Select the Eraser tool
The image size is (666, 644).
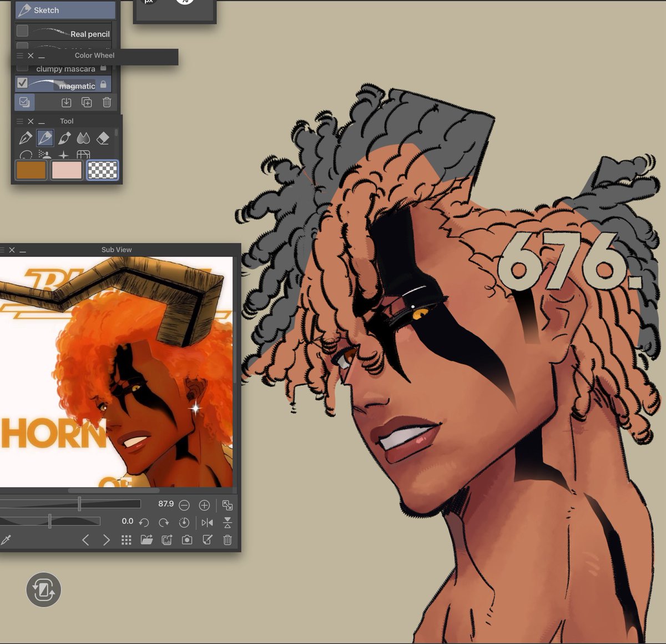click(x=103, y=138)
